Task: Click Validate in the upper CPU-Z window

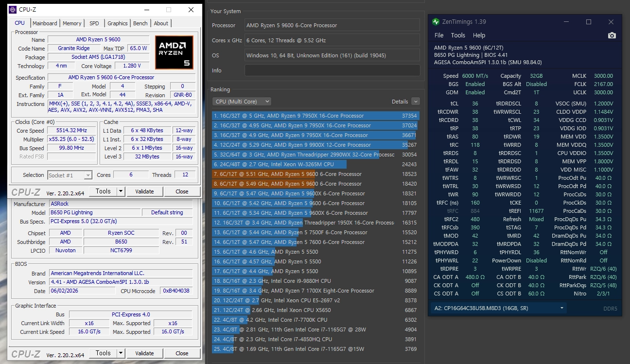Action: [144, 191]
